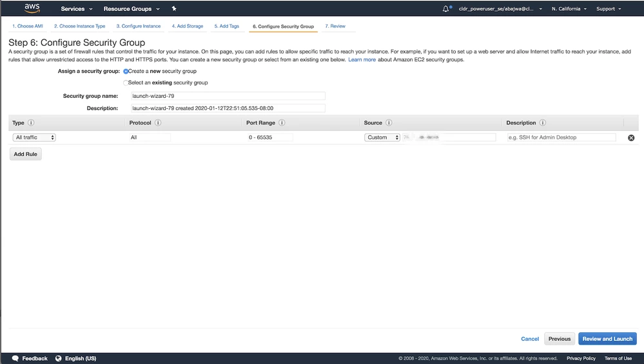Viewport: 644px width, 364px height.
Task: Open the AWS home logo
Action: (x=32, y=8)
